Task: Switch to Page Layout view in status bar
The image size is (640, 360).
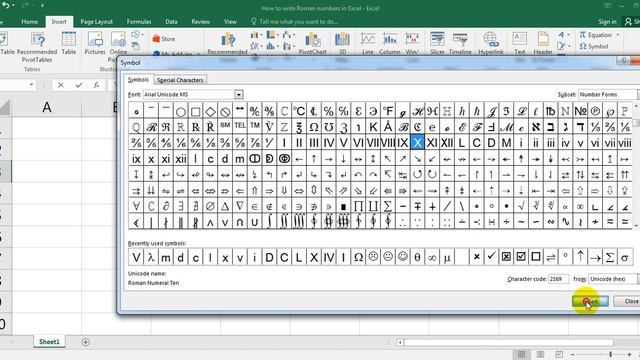Action: 540,354
